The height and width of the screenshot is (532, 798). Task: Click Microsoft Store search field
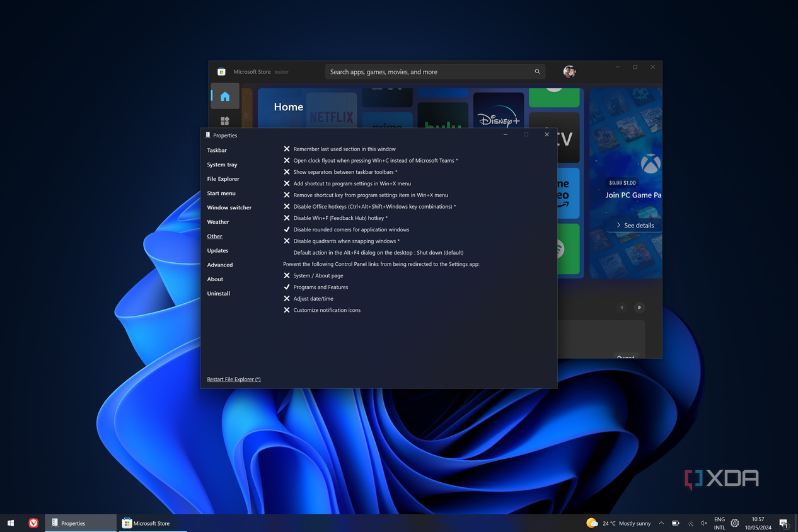(436, 72)
